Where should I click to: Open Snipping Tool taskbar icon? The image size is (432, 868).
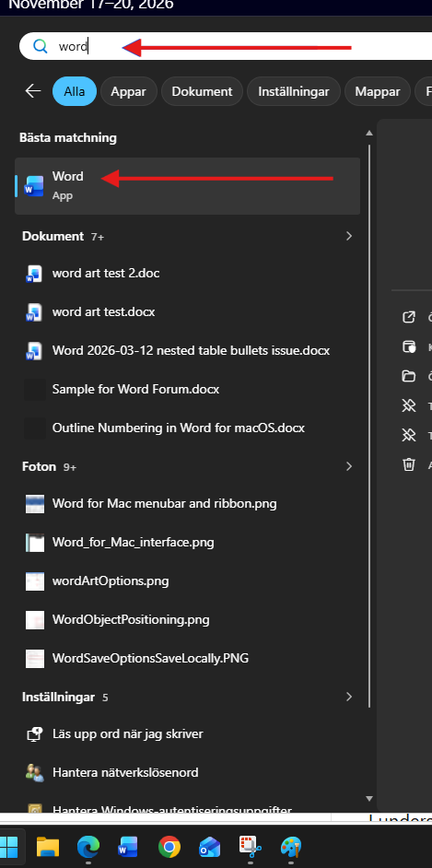(250, 847)
